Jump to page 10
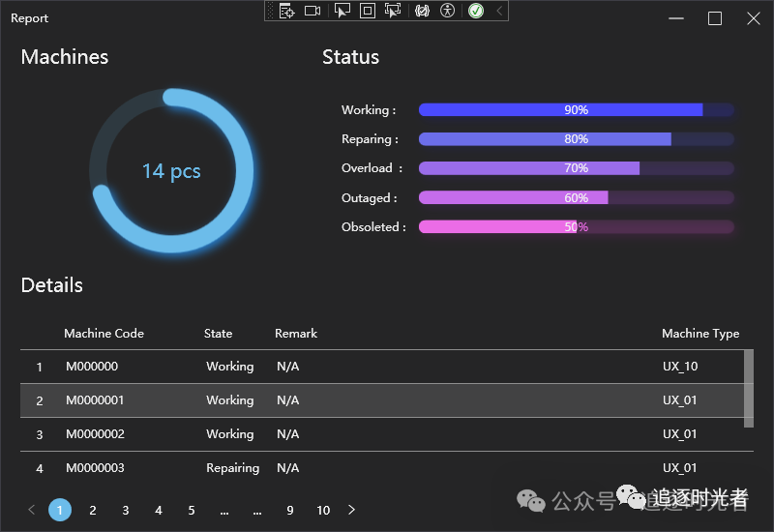This screenshot has height=532, width=774. click(323, 510)
